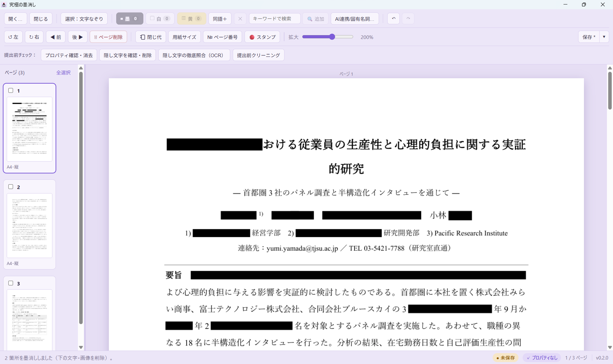Click the № ページ番号 page number button
613x364 pixels.
(x=223, y=37)
